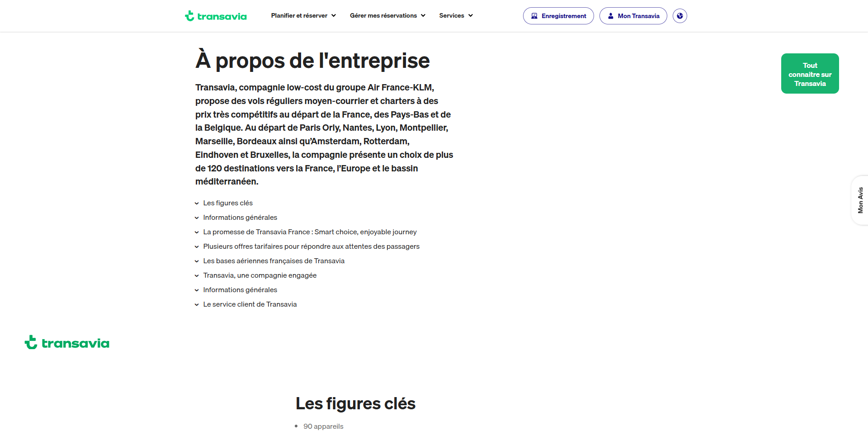The image size is (868, 431).
Task: Click the chevron before Le service client
Action: pyautogui.click(x=197, y=305)
